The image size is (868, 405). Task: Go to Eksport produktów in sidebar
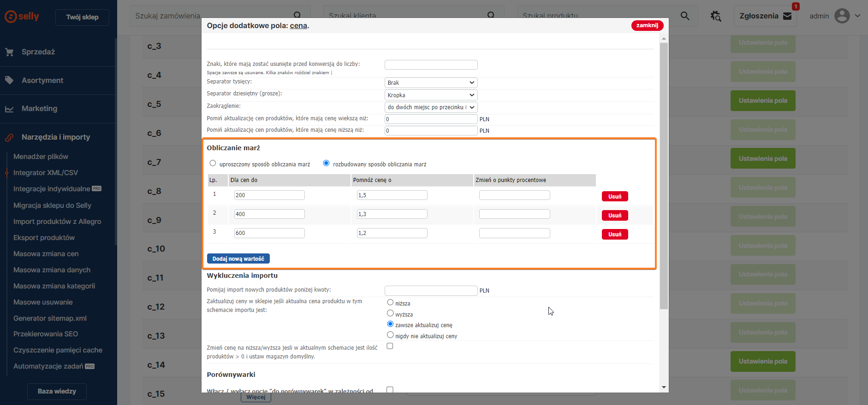[x=44, y=238]
